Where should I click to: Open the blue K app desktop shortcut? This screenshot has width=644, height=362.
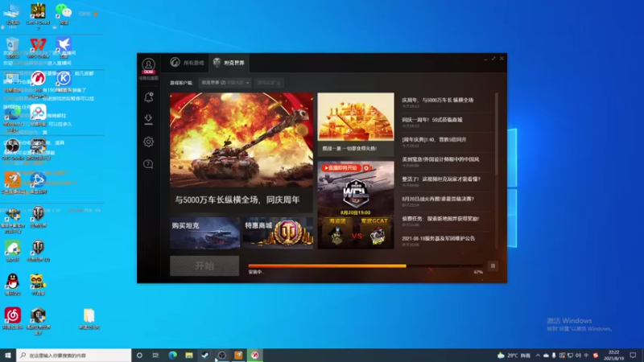point(64,81)
